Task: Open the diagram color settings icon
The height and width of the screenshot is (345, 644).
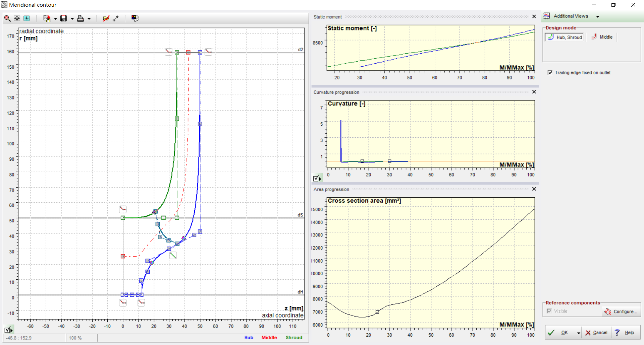Action: click(135, 18)
